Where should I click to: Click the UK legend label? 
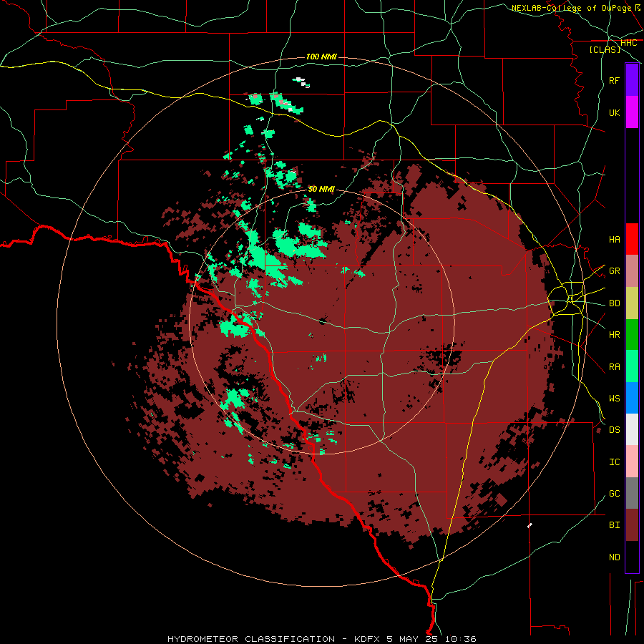tap(615, 112)
